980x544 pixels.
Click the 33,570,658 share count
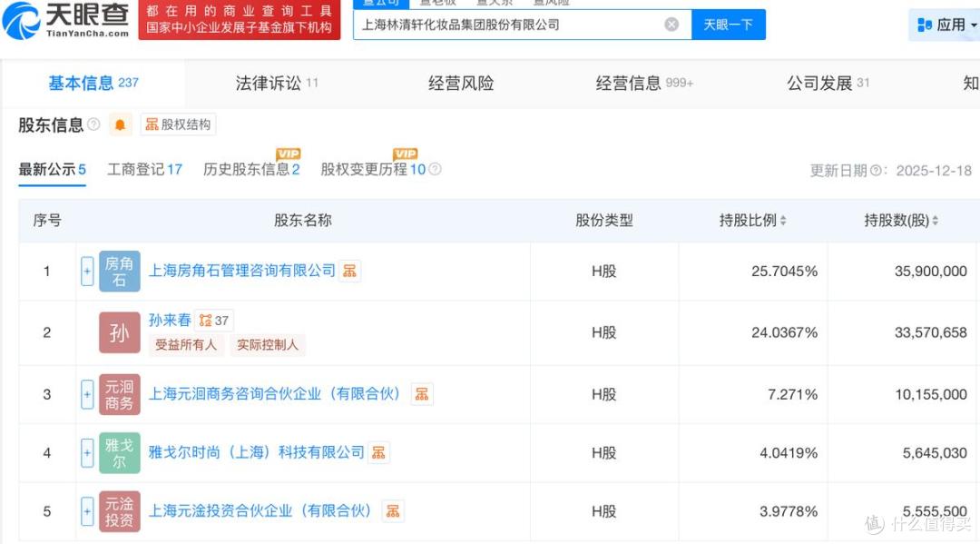point(931,332)
